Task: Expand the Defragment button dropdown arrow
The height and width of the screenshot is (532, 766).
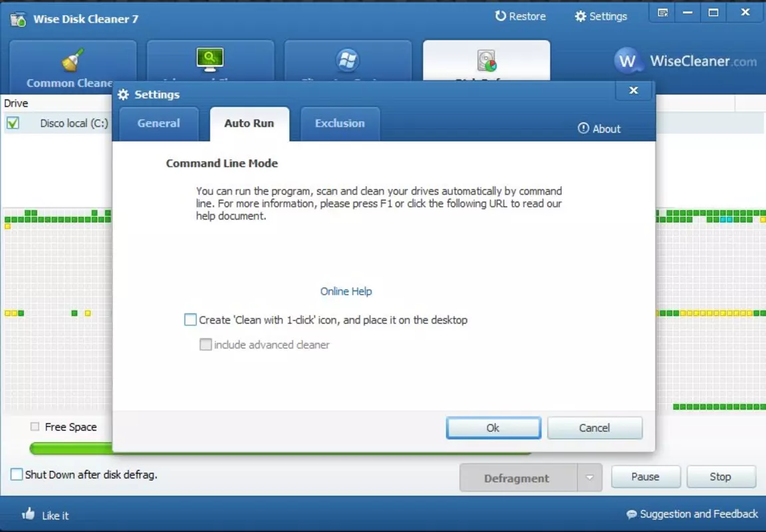Action: point(590,477)
